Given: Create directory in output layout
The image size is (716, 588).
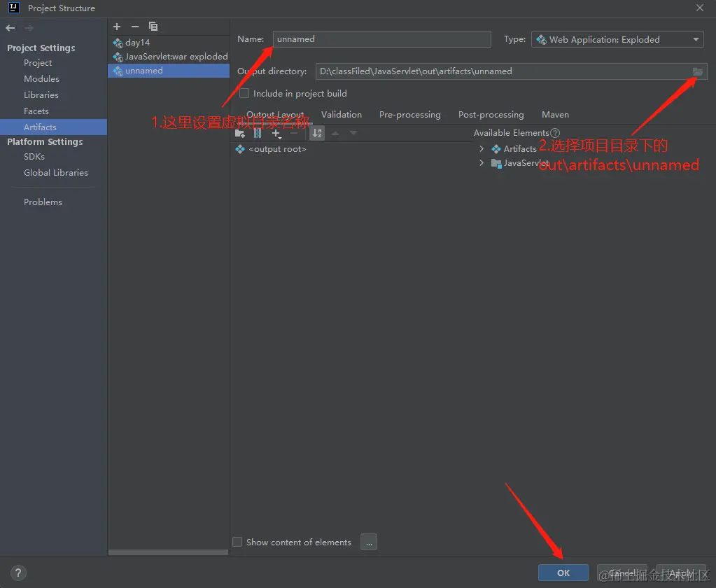Looking at the screenshot, I should tap(240, 133).
